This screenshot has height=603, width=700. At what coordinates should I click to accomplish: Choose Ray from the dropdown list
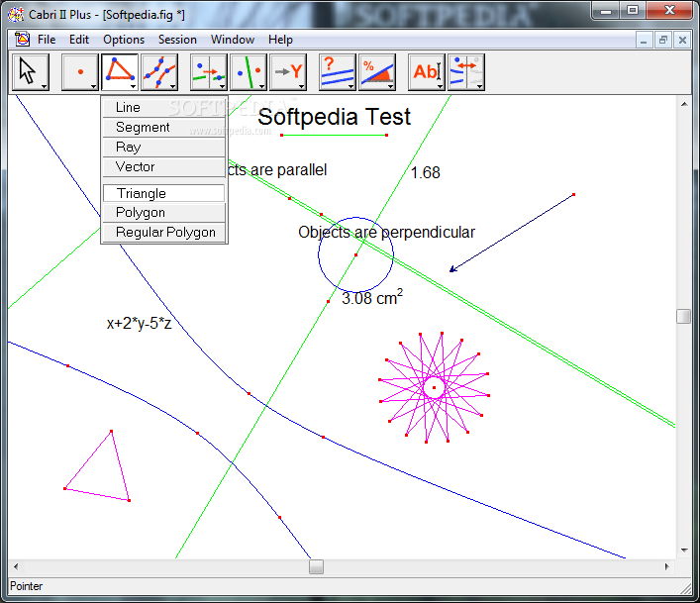(164, 147)
